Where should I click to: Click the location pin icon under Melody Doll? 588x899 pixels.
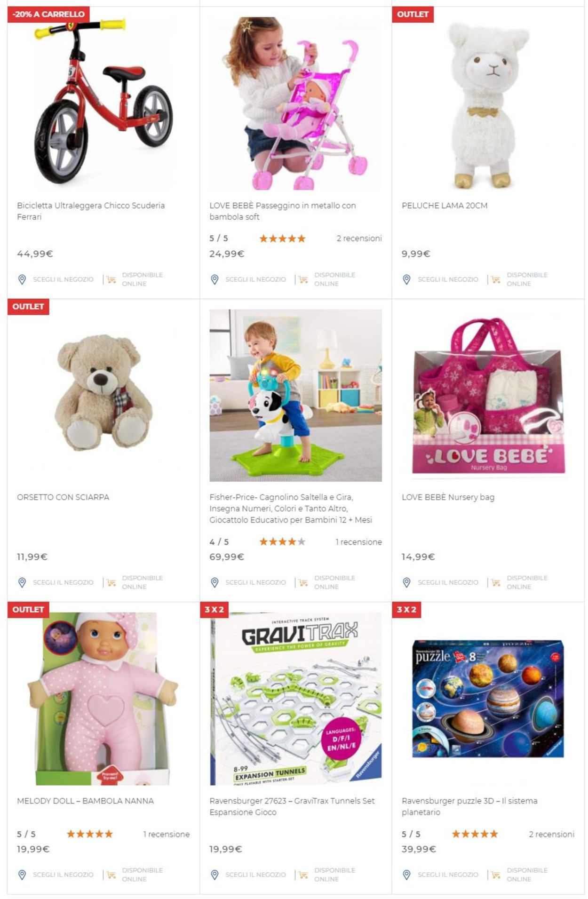(x=22, y=875)
